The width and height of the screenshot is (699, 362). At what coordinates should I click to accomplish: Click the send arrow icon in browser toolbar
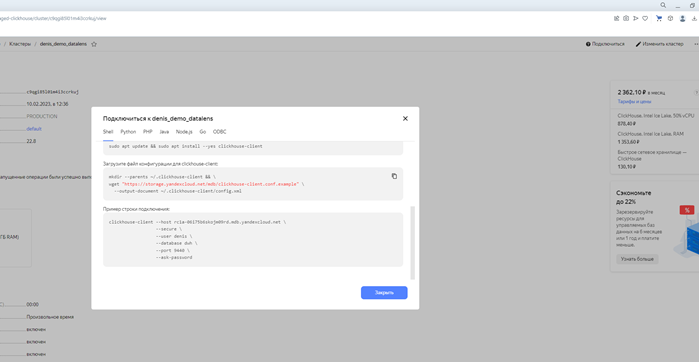pyautogui.click(x=636, y=18)
